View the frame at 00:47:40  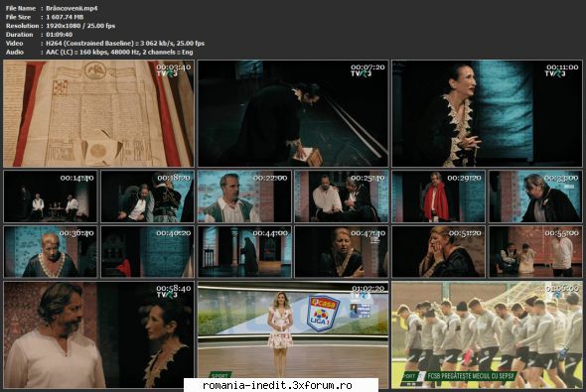pyautogui.click(x=342, y=252)
